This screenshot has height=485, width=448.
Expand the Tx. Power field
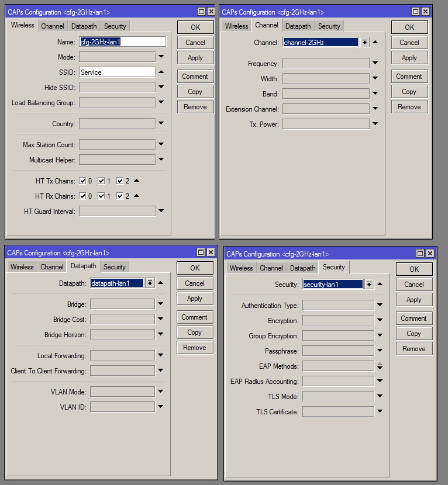[375, 123]
